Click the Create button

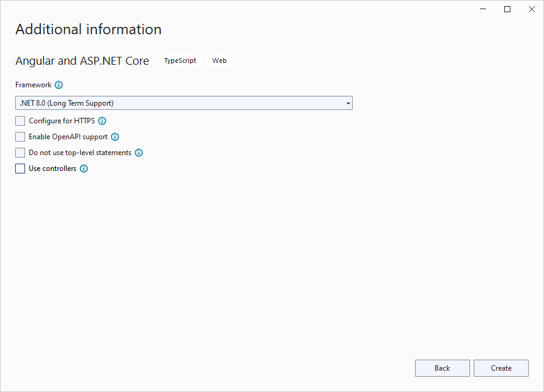tap(501, 368)
